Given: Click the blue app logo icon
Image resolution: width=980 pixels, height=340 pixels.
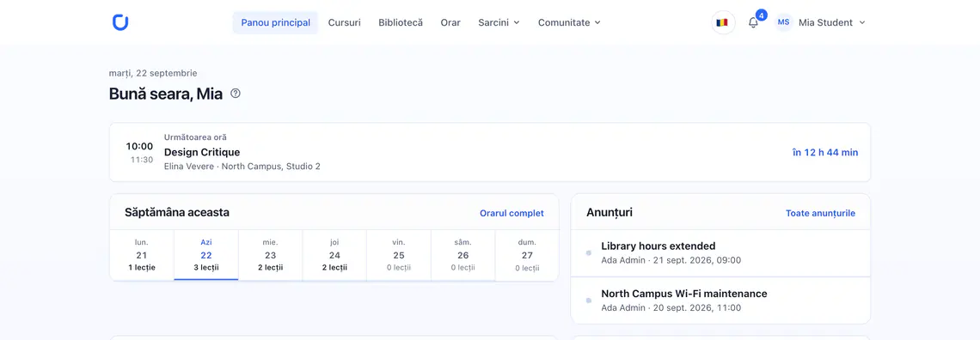Looking at the screenshot, I should [120, 22].
